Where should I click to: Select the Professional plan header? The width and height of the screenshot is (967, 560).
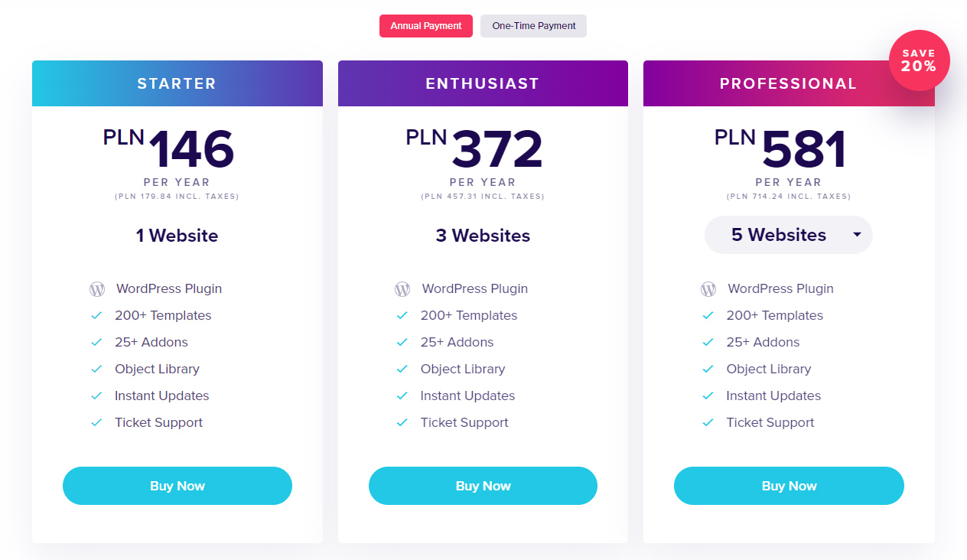point(789,83)
